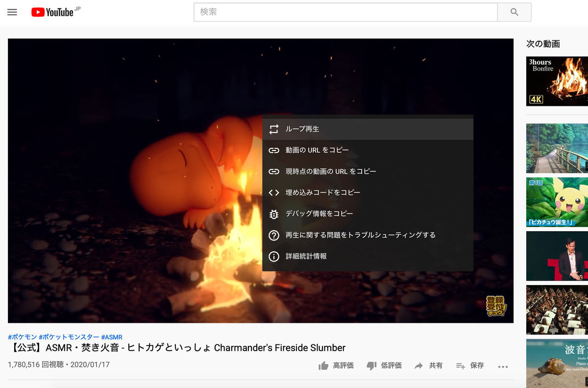This screenshot has width=588, height=388.
Task: Click link icon beside 現時点の動画の URL
Action: point(274,171)
